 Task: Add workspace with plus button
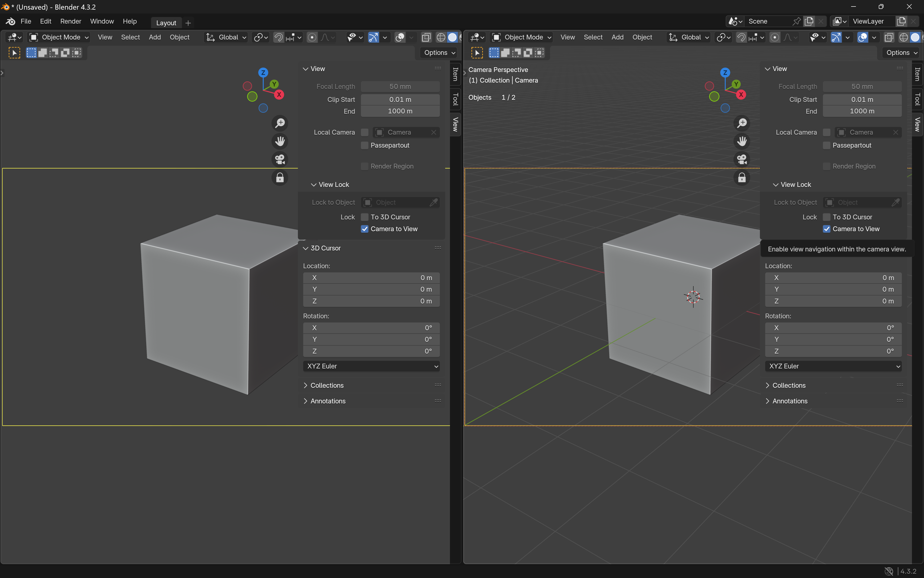click(x=188, y=23)
